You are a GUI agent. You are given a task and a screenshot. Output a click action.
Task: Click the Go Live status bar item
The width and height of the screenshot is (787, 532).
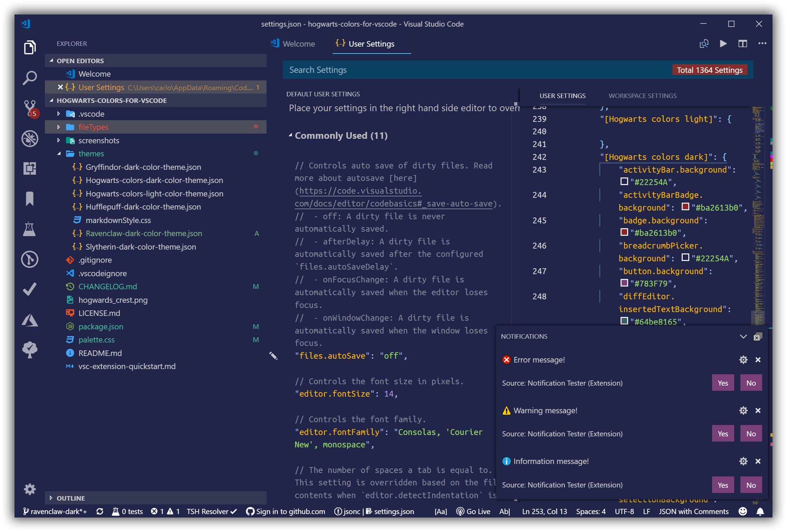click(x=473, y=512)
